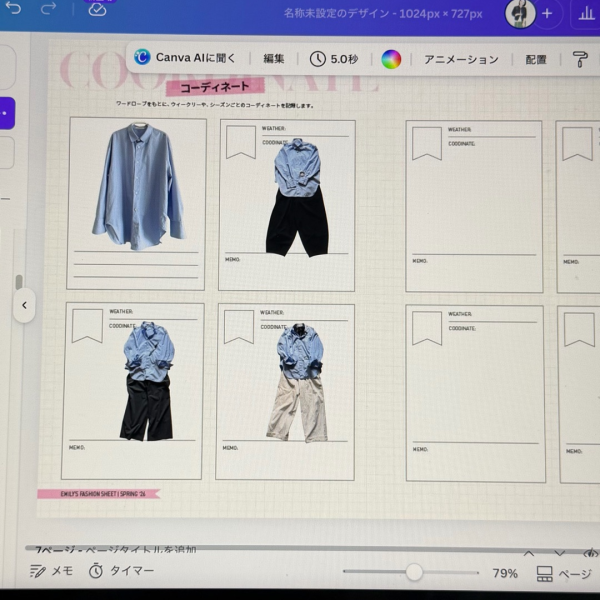Open the timer tool
Image resolution: width=600 pixels, height=600 pixels.
point(121,571)
